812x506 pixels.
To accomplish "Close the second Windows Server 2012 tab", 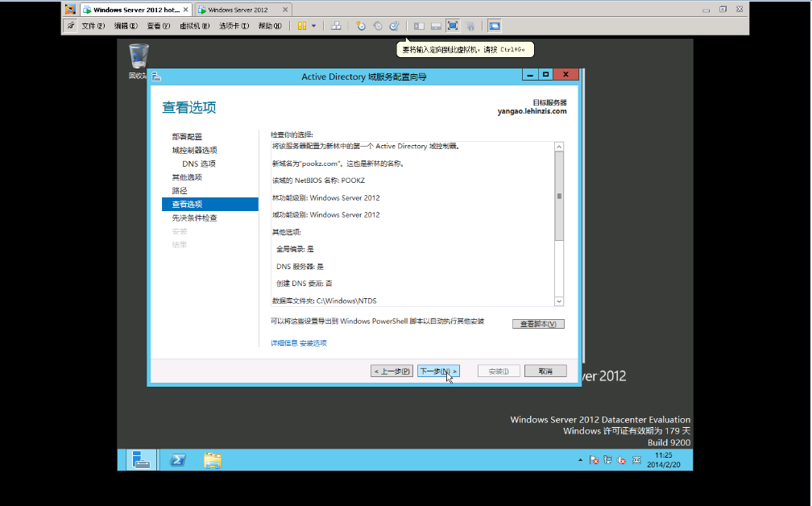I will [285, 10].
